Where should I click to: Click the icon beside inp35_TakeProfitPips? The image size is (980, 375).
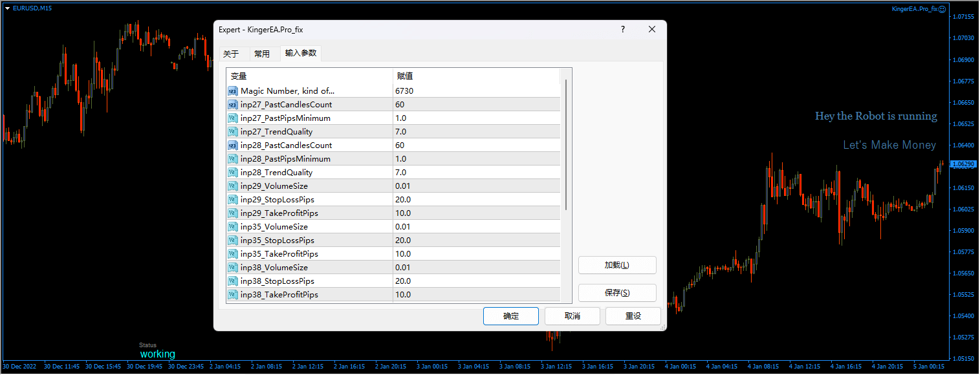[233, 254]
